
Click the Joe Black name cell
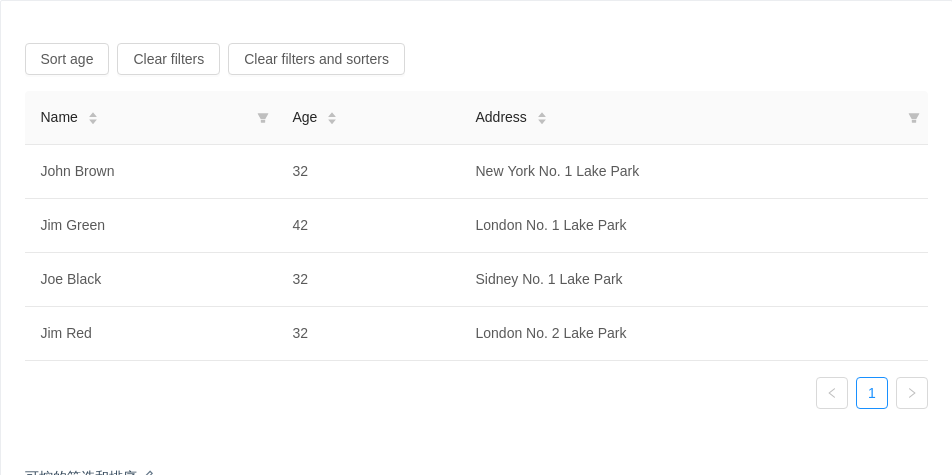(x=71, y=279)
